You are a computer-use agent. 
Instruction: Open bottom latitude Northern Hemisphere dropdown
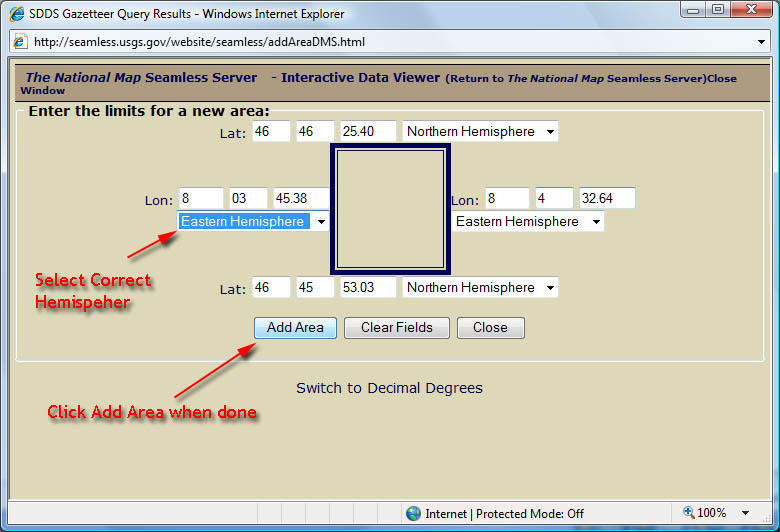480,287
